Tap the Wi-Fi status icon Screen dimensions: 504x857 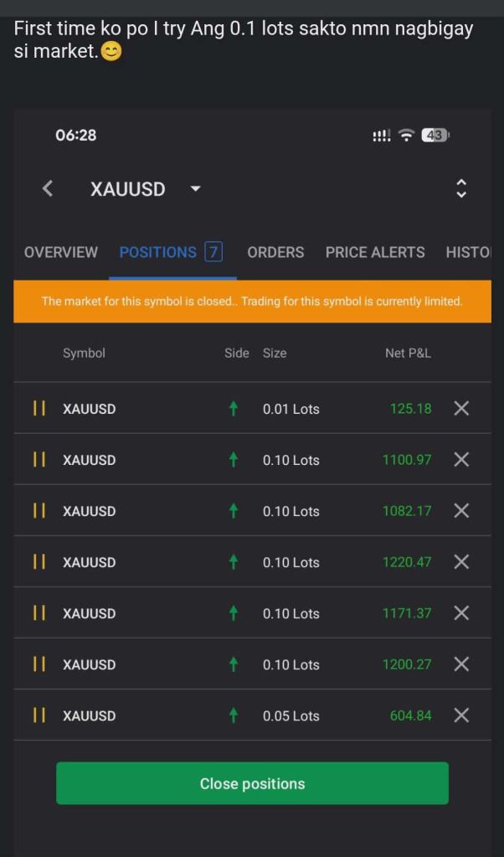tap(406, 136)
